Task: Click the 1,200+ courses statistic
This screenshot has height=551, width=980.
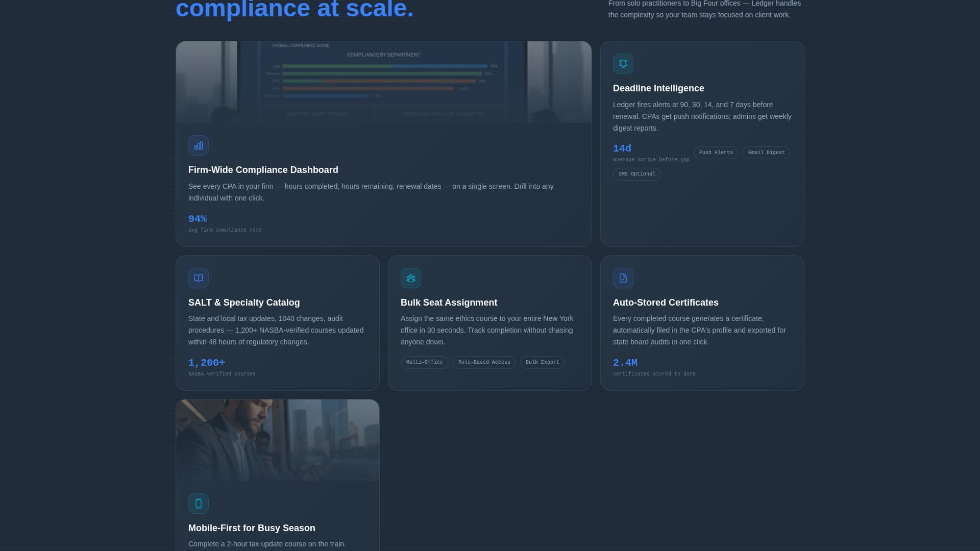Action: pyautogui.click(x=207, y=363)
